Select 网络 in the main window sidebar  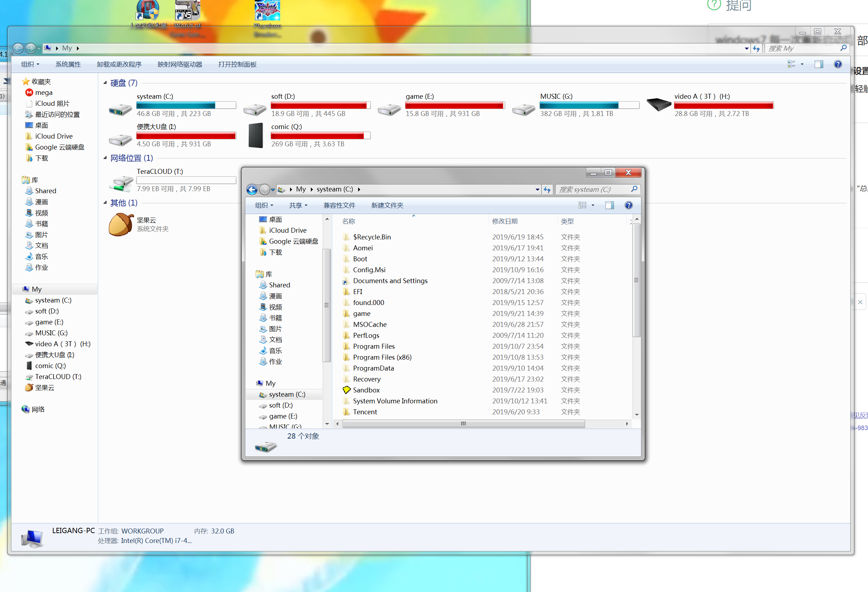pyautogui.click(x=33, y=409)
